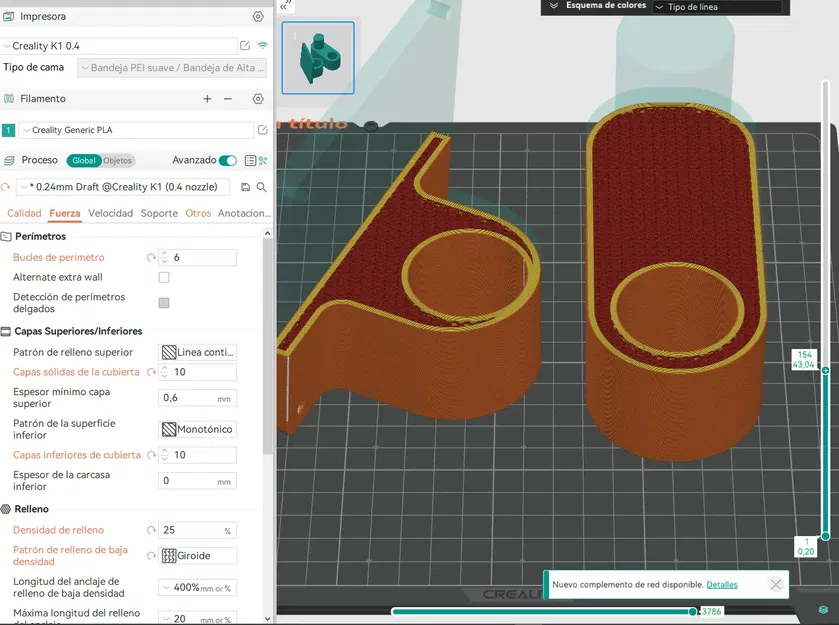Toggle the Avanzado mode switch
Screen dimensions: 839x625
click(228, 160)
